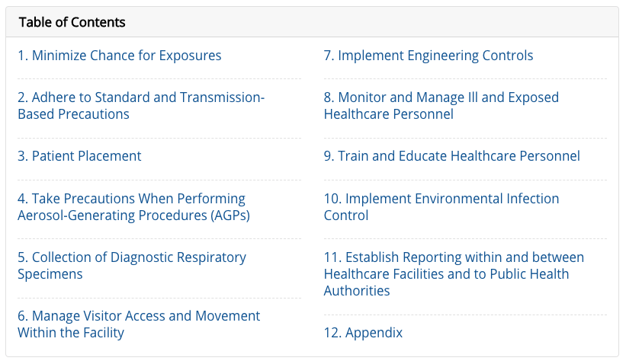
Task: Go to Adhere to Standard and Transmission-Based Precautions
Action: (x=141, y=97)
